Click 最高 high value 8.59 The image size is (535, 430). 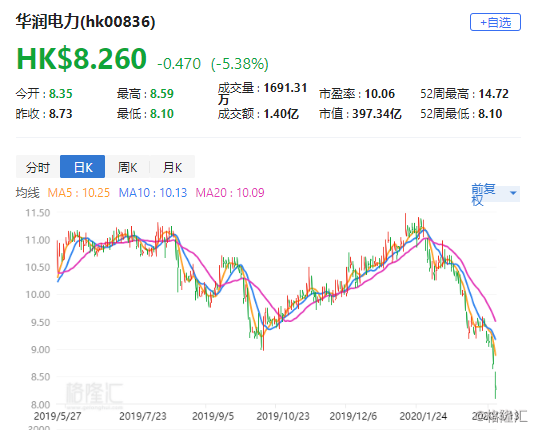point(162,94)
